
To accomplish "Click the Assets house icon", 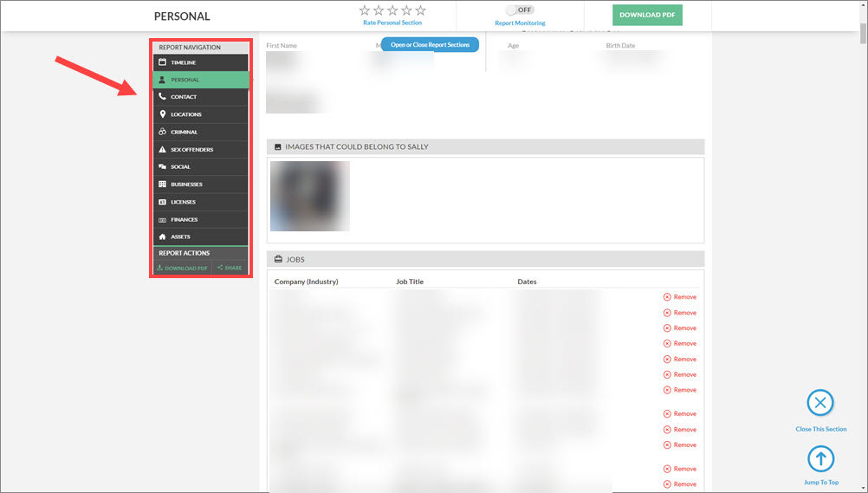I will [162, 237].
